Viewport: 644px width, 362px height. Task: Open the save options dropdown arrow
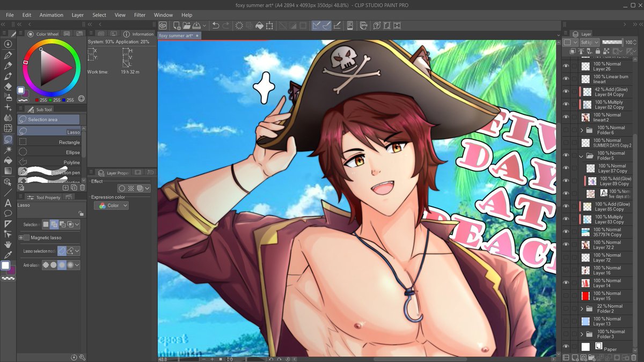tap(204, 25)
